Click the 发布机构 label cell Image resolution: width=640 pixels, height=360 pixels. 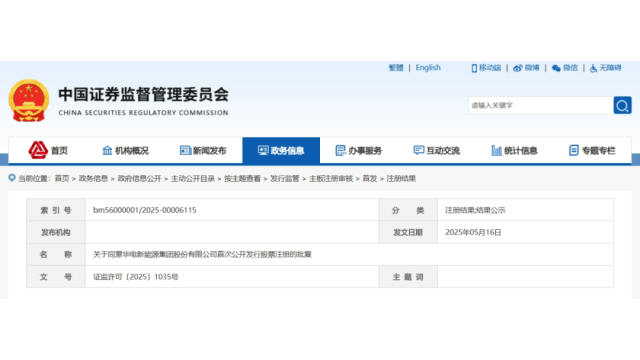pos(56,232)
